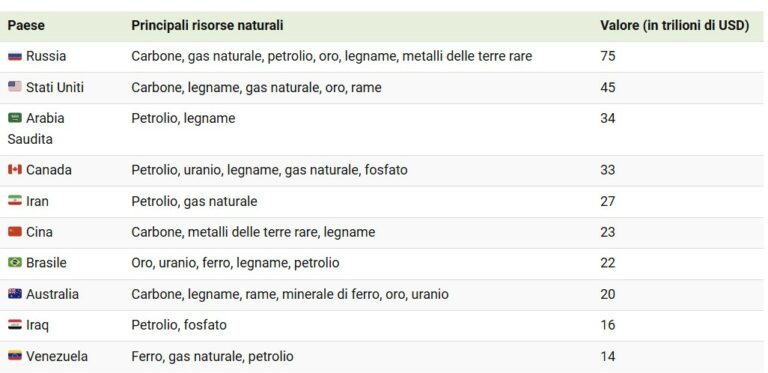Select the Valore in trilioni header

click(674, 25)
